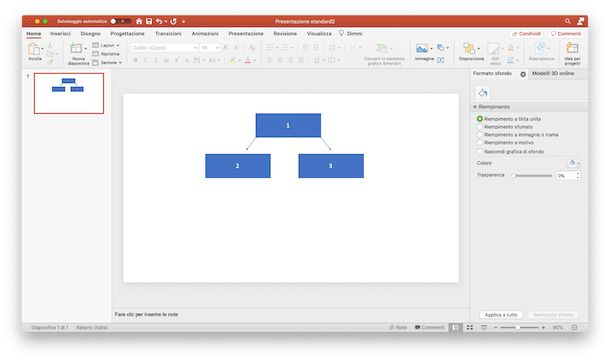Click the Idee per progetti icon
Screen dimensions: 610x361
[x=572, y=49]
